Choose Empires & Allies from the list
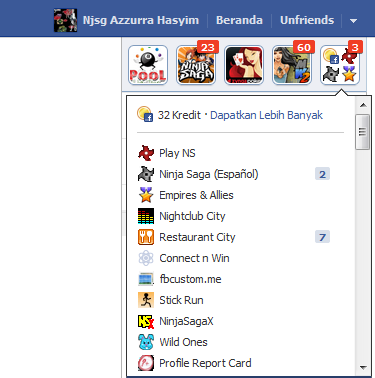This screenshot has width=375, height=378. tap(196, 195)
